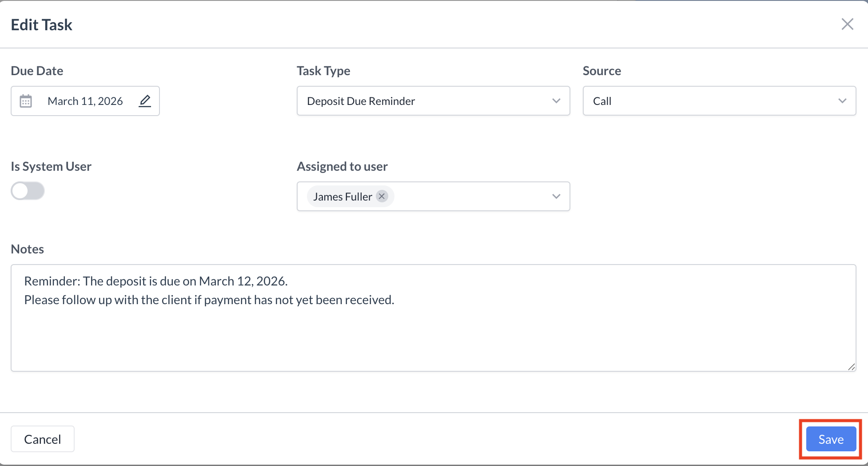The image size is (868, 466).
Task: Remove James Fuller chip using its x icon
Action: [382, 197]
